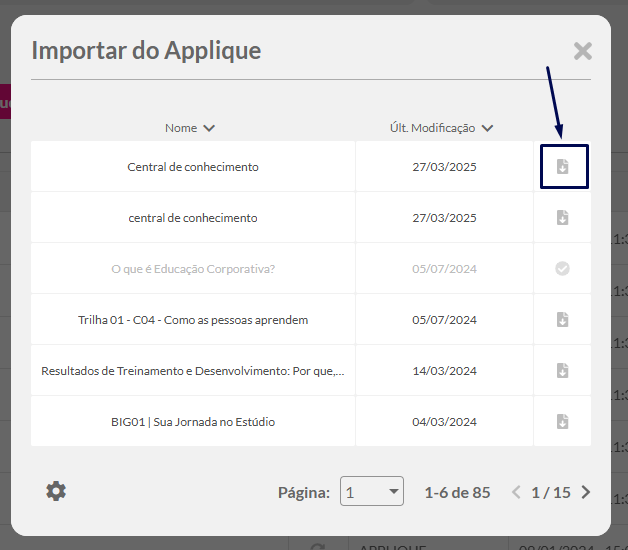Select 'Trilha 01 - C04 - Como as pessoas aprendem' row
Screen dimensions: 628x550
point(193,320)
